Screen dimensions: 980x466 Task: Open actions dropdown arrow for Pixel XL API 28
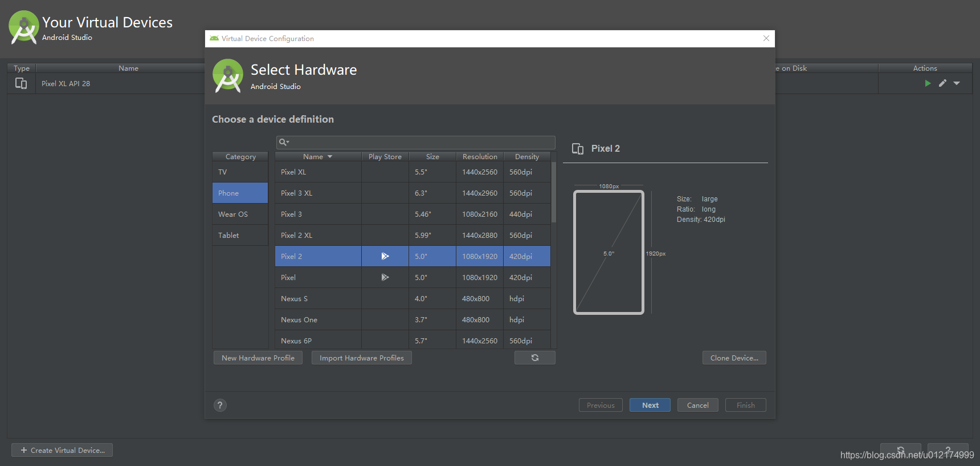tap(957, 83)
